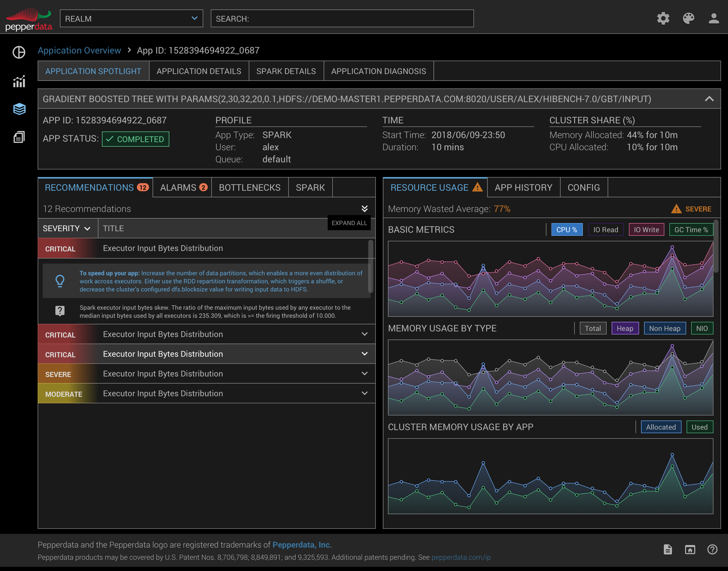Screen dimensions: 728x571
Task: Click the Application Overview breadcrumb link
Action: pos(79,50)
